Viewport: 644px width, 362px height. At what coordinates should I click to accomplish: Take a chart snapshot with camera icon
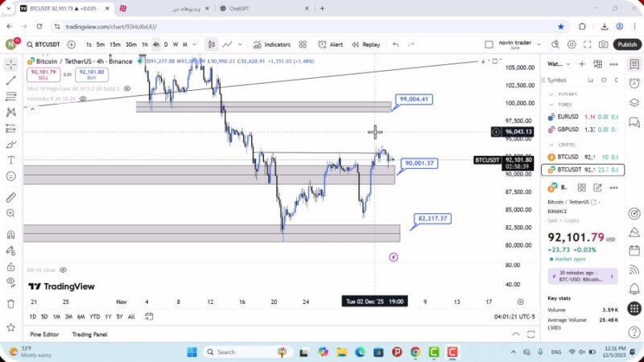click(x=603, y=44)
